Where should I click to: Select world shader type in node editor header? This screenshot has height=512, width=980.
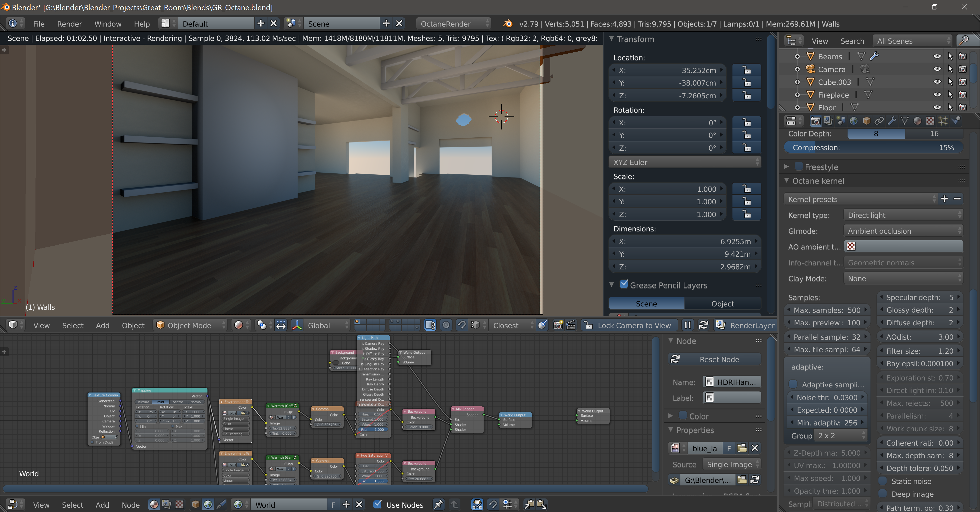pos(208,504)
